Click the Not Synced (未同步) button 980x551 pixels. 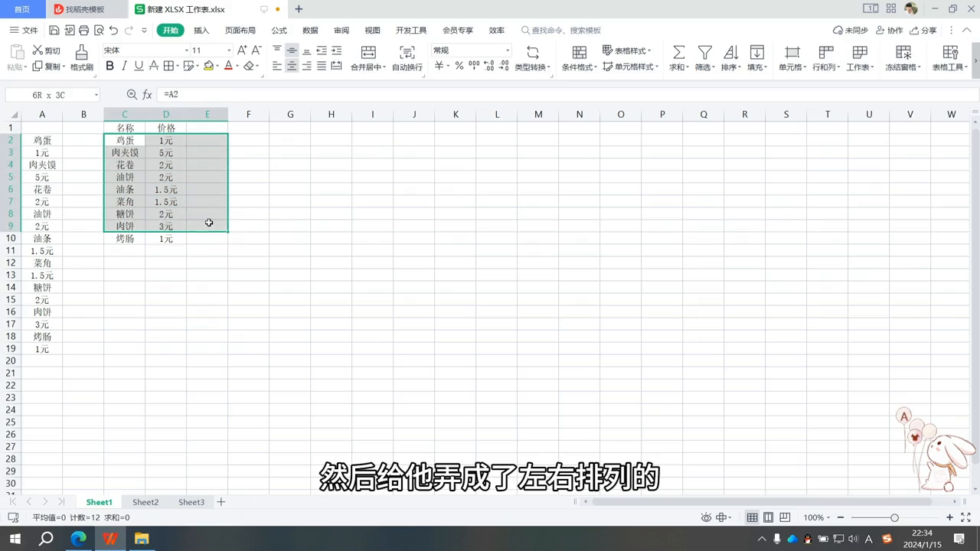click(x=851, y=31)
